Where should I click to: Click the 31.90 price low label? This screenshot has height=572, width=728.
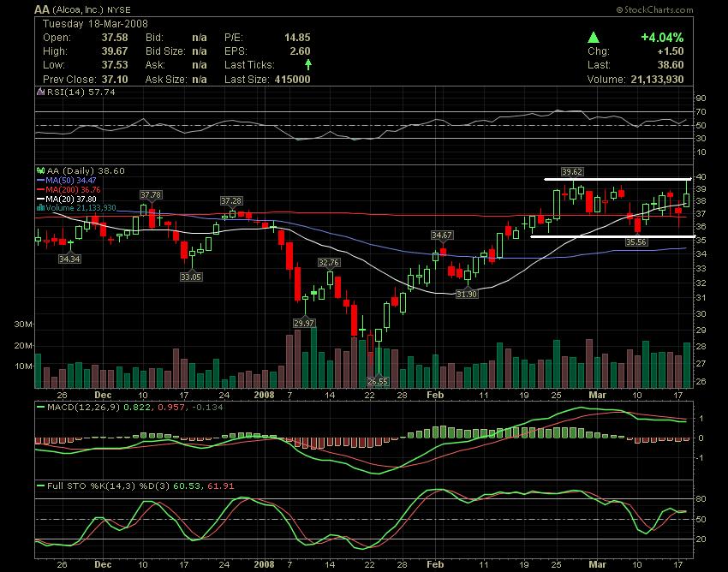coord(467,295)
